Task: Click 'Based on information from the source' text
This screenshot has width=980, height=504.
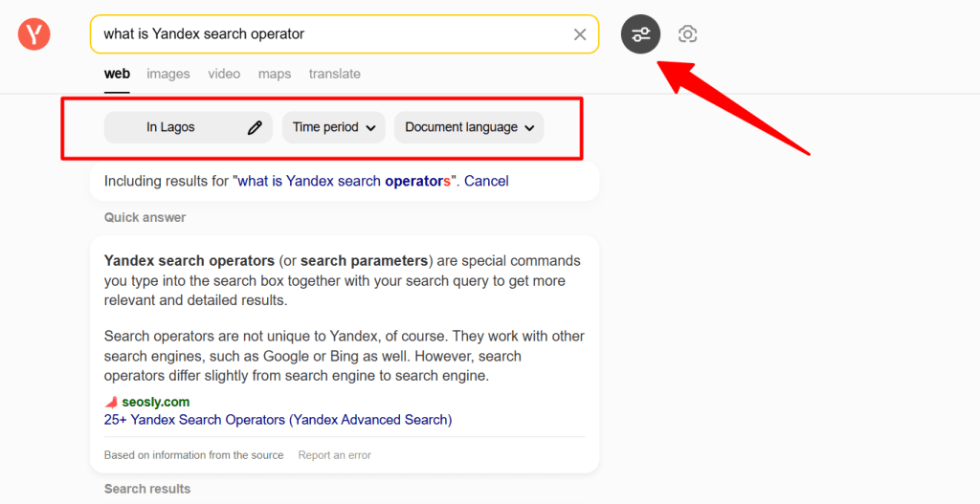Action: [x=193, y=455]
